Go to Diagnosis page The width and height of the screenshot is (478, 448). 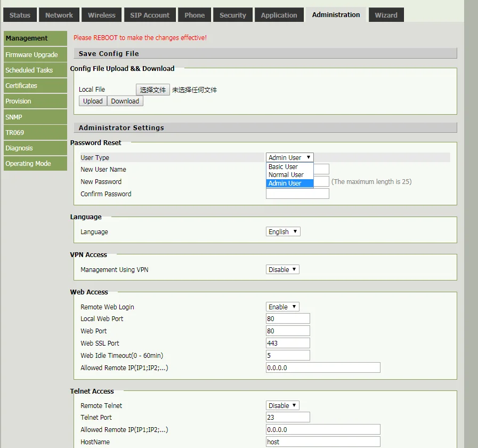tap(35, 148)
